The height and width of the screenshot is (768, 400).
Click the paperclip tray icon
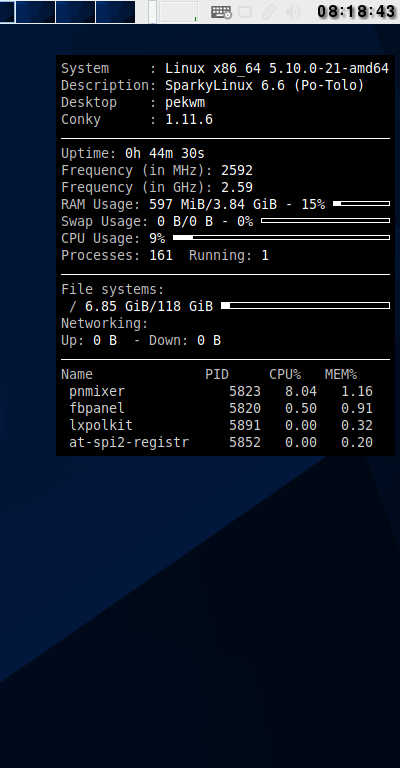pyautogui.click(x=268, y=12)
